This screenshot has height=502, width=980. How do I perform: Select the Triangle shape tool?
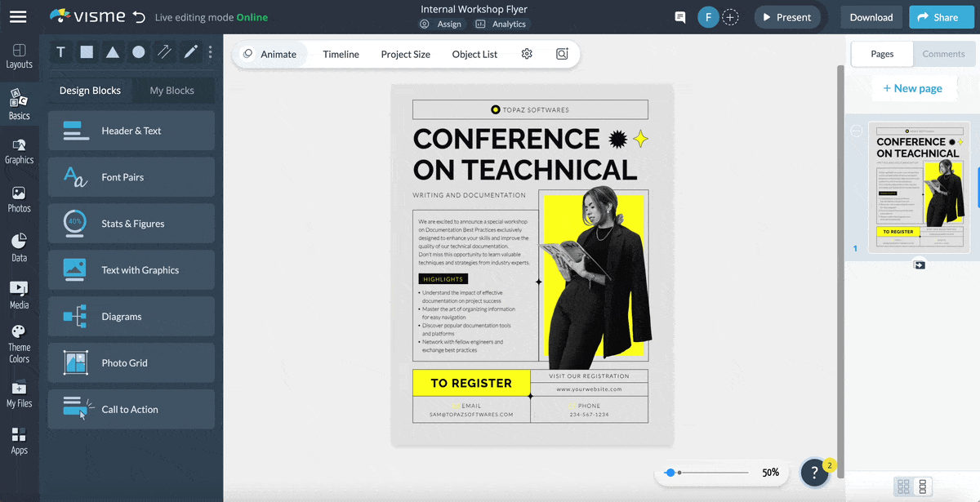pos(113,51)
